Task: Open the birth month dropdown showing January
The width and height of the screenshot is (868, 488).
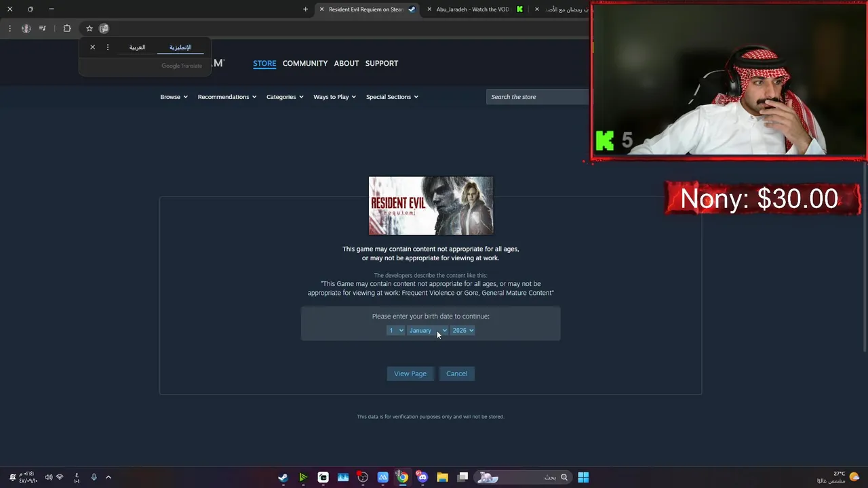Action: click(x=427, y=330)
